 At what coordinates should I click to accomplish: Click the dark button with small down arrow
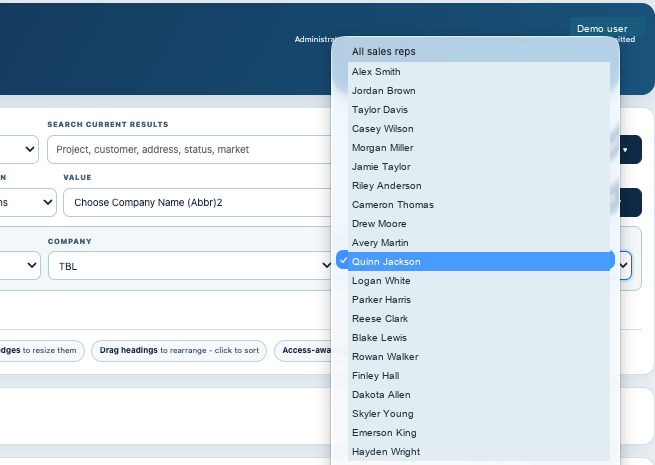click(x=630, y=150)
